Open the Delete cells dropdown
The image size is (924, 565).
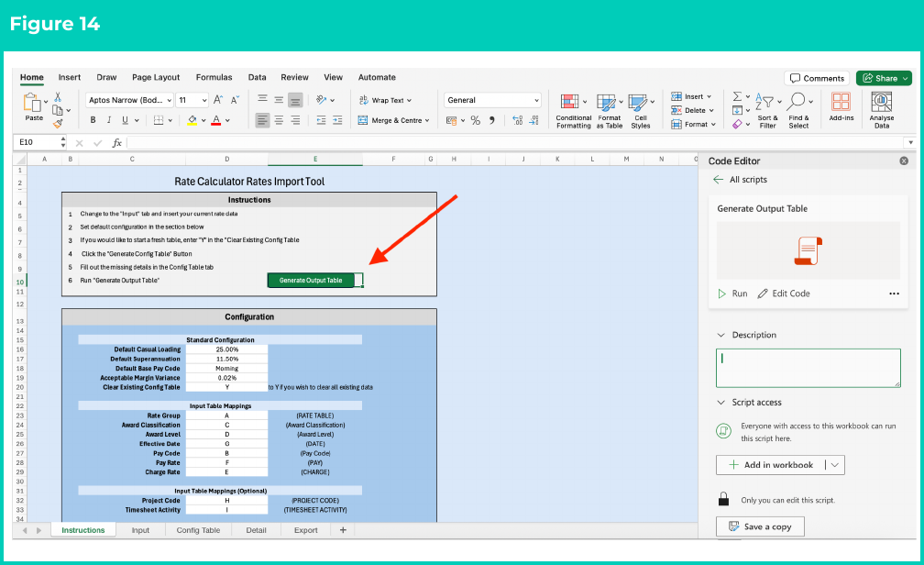tap(692, 110)
